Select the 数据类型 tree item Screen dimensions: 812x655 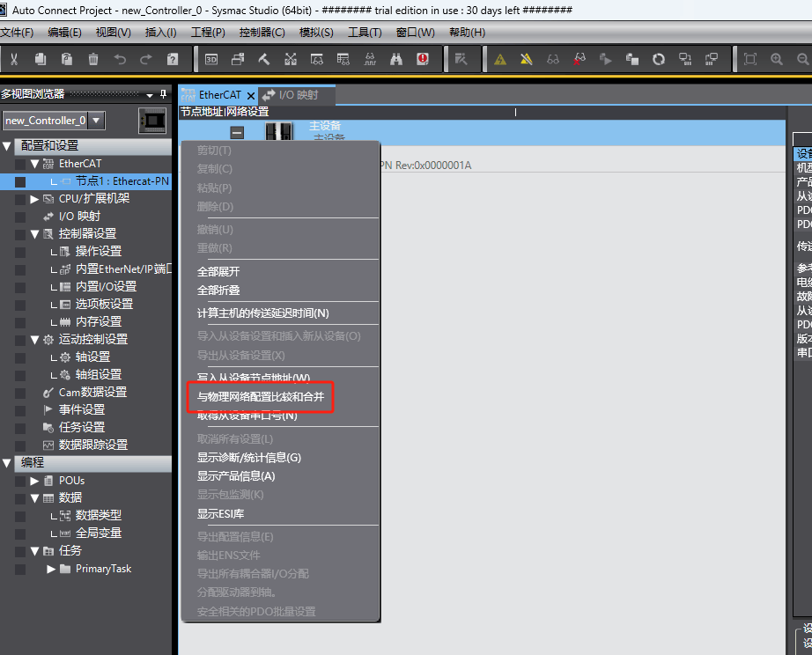click(99, 516)
